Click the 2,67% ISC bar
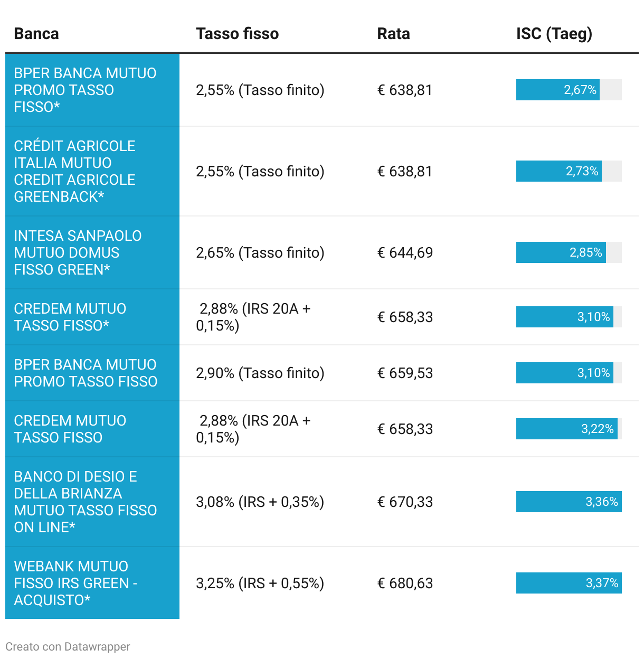This screenshot has height=659, width=644. (x=558, y=90)
